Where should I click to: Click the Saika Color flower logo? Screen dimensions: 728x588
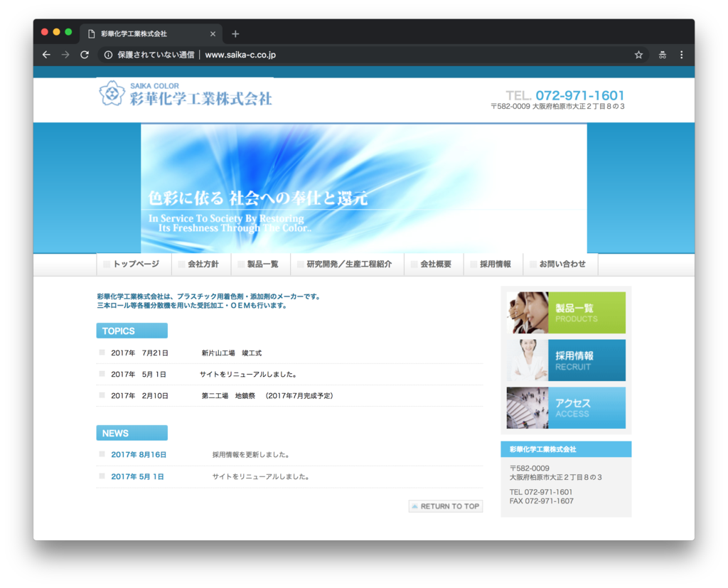coord(112,93)
